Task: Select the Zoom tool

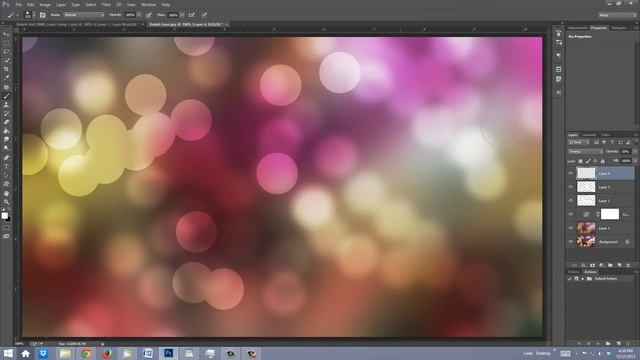Action: [6, 202]
